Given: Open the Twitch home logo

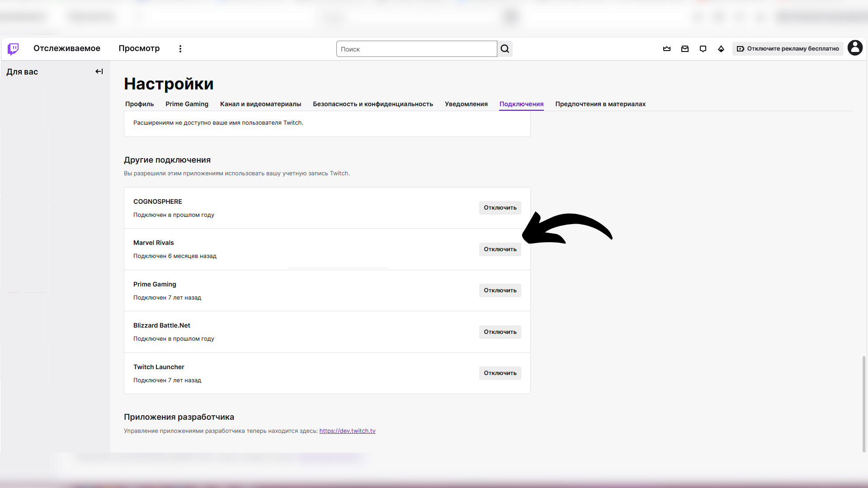Looking at the screenshot, I should [x=13, y=49].
